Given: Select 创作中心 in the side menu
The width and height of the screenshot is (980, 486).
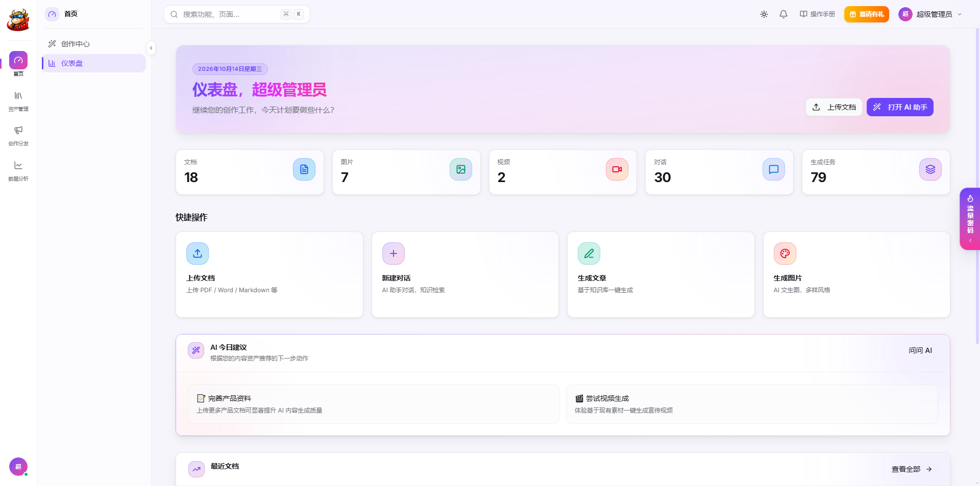Looking at the screenshot, I should click(x=94, y=44).
